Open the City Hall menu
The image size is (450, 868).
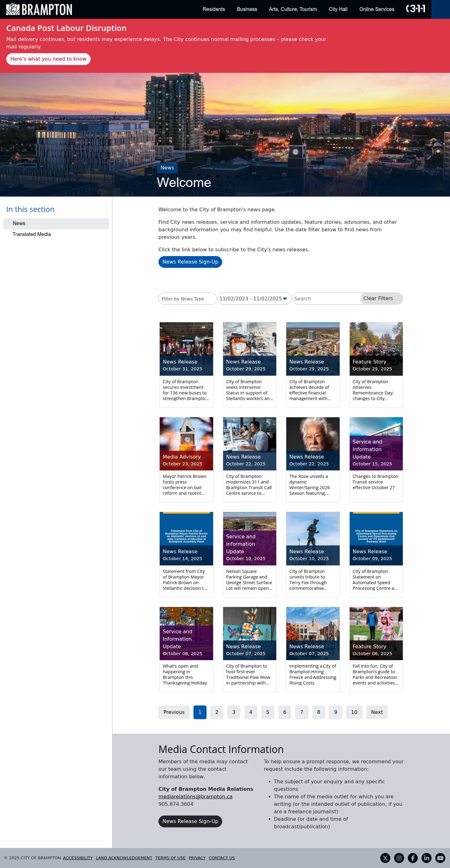click(338, 9)
